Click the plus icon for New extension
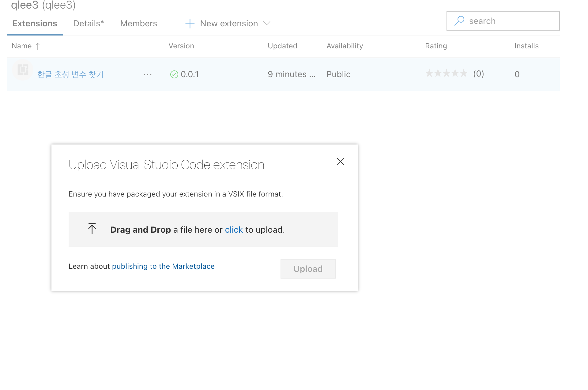The height and width of the screenshot is (390, 588). 190,24
